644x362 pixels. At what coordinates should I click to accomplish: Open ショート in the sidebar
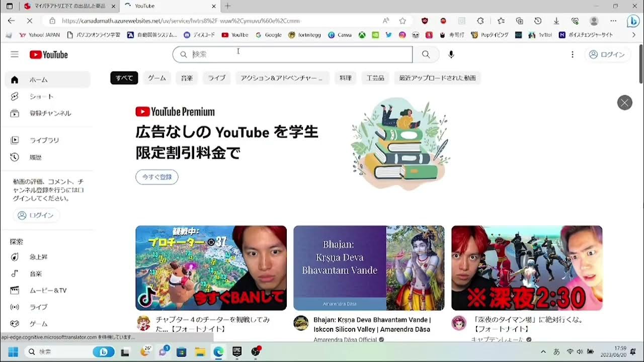(48, 97)
